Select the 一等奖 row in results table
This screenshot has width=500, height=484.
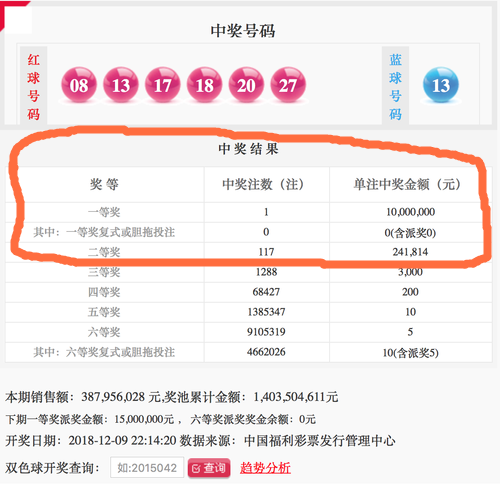coord(249,212)
